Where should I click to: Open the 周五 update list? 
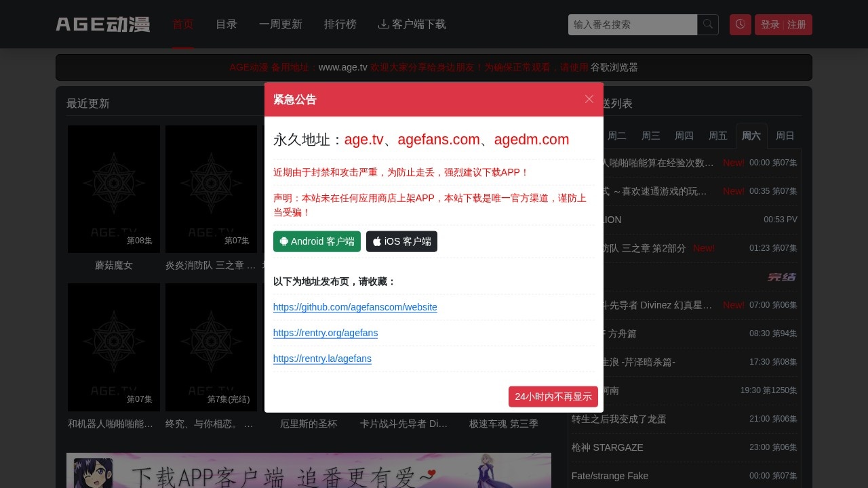[718, 136]
